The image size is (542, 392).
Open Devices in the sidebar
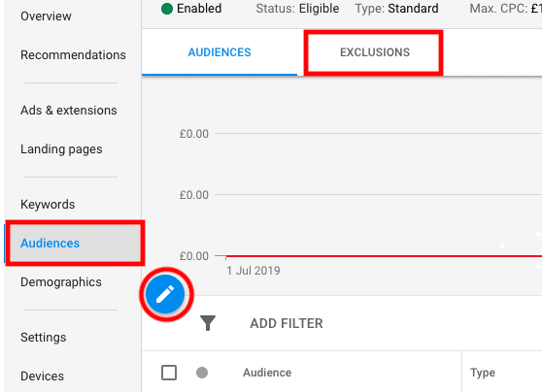click(42, 376)
